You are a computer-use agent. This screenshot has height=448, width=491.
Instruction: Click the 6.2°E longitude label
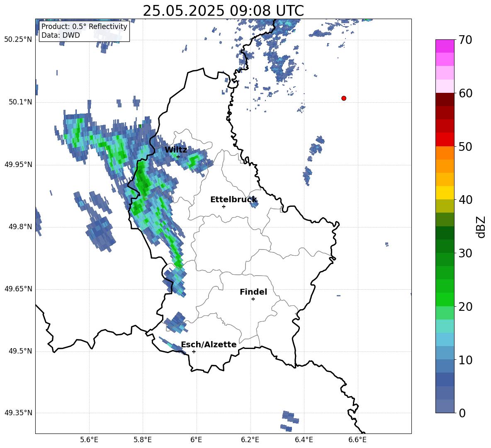point(250,440)
